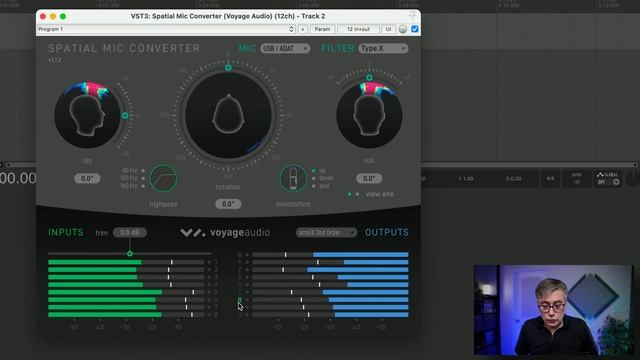This screenshot has width=640, height=360.
Task: Click the input trim slider handle
Action: [x=130, y=253]
